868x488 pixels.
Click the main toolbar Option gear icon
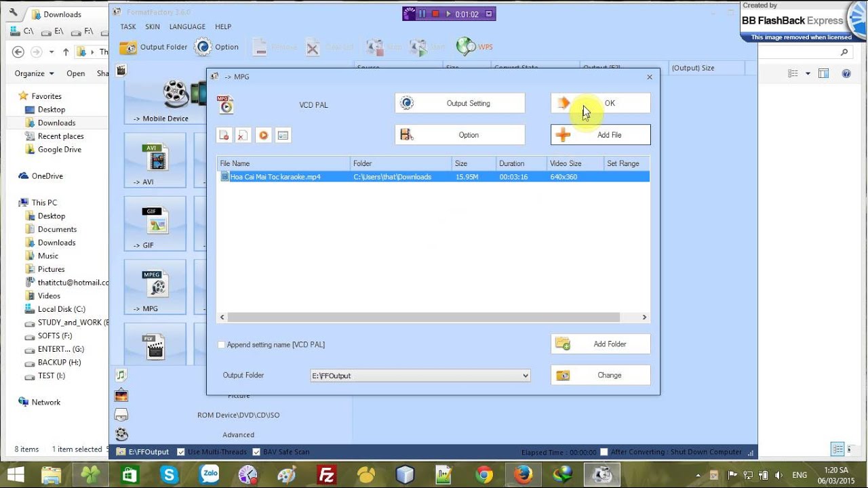tap(203, 47)
